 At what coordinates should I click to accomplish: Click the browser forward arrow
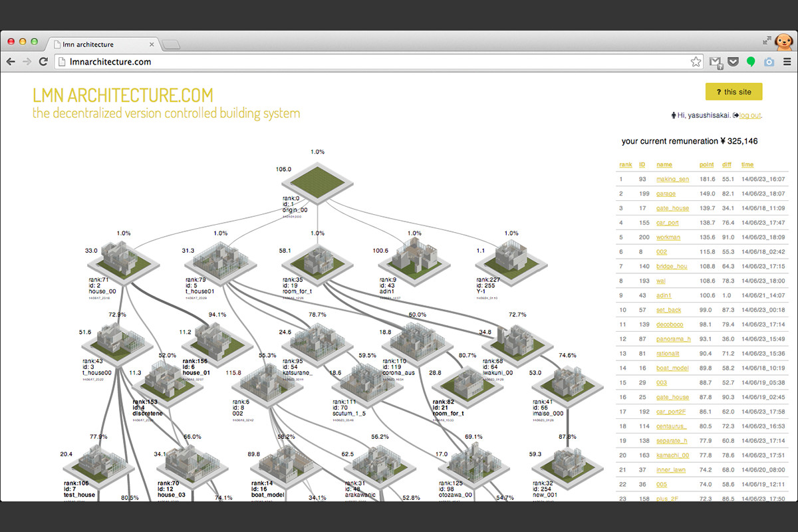click(x=27, y=62)
